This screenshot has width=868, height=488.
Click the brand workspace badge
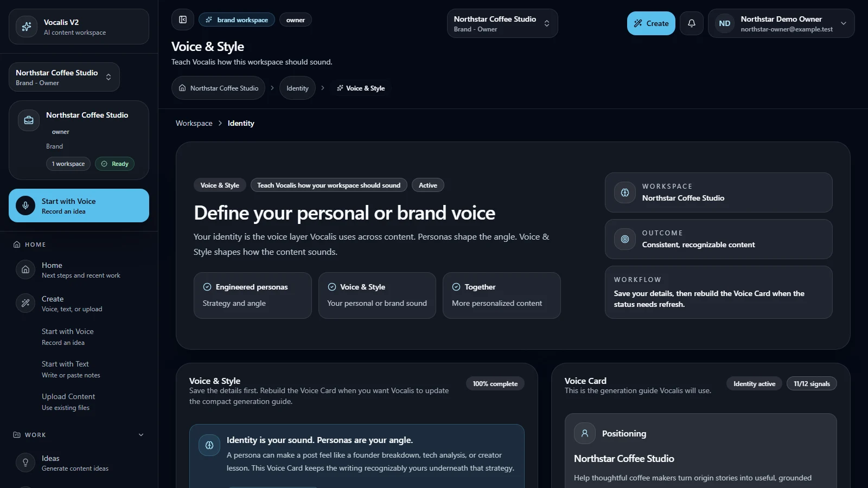(x=237, y=20)
